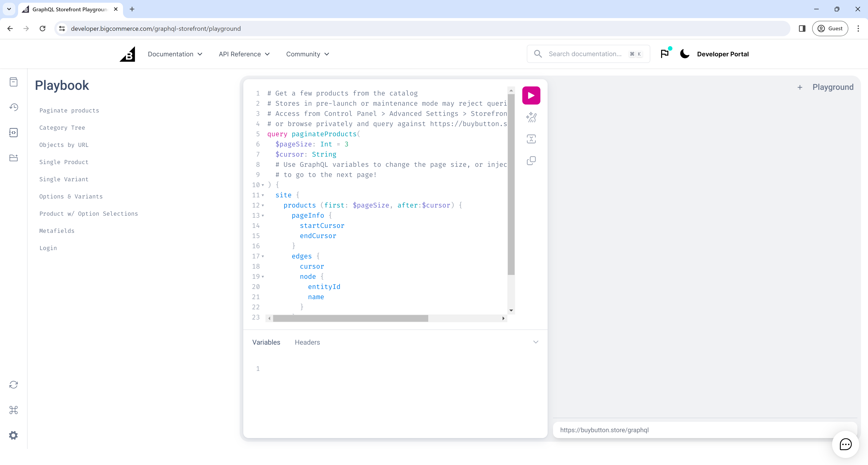
Task: Collapse the Variables panel with the chevron
Action: pyautogui.click(x=536, y=342)
